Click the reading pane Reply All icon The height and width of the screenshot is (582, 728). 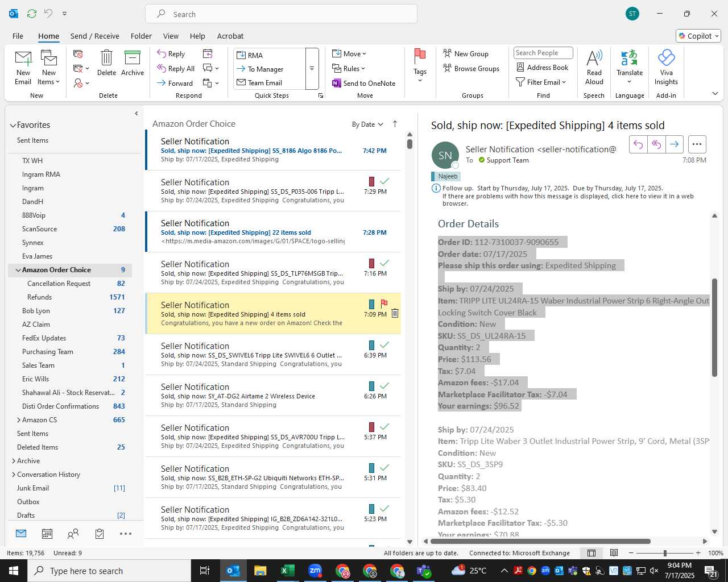click(656, 144)
